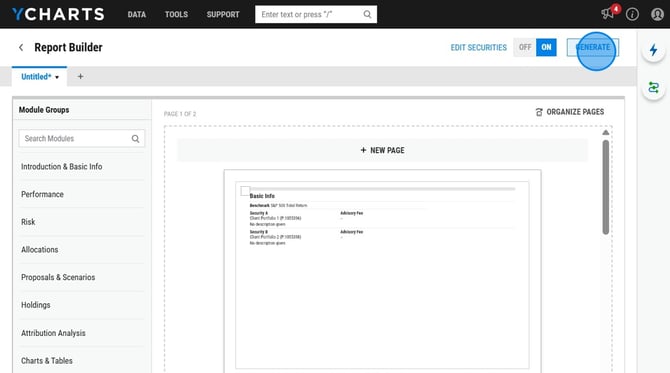The height and width of the screenshot is (373, 670).
Task: Open the announcements megaphone icon
Action: [x=607, y=14]
